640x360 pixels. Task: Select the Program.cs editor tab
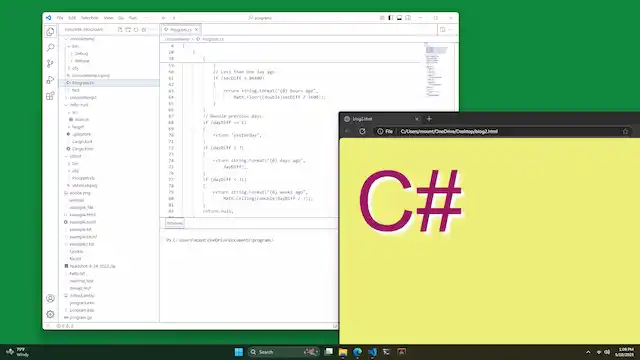(180, 30)
